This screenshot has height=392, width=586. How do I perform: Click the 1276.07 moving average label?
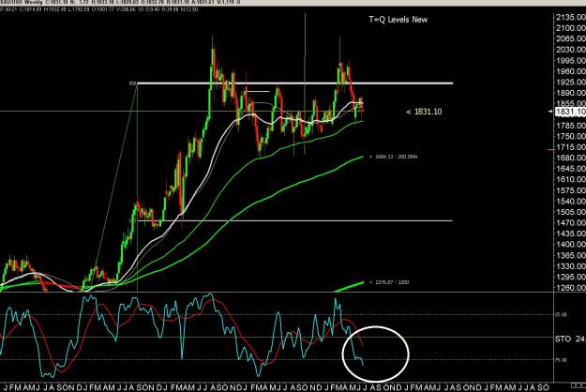[x=389, y=282]
